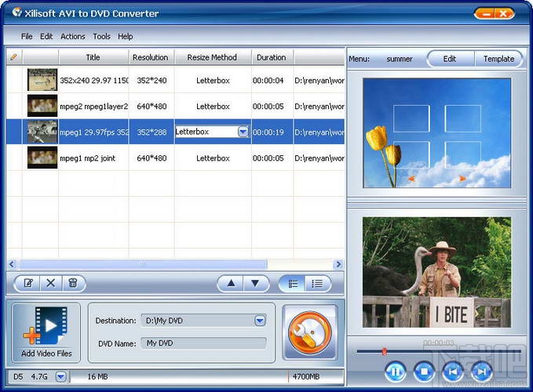Open the Actions menu

point(73,36)
